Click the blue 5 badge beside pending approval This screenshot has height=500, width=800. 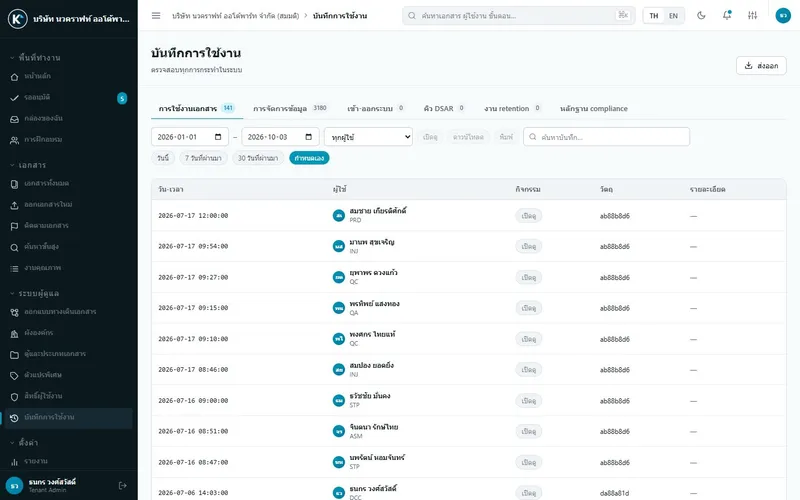122,98
